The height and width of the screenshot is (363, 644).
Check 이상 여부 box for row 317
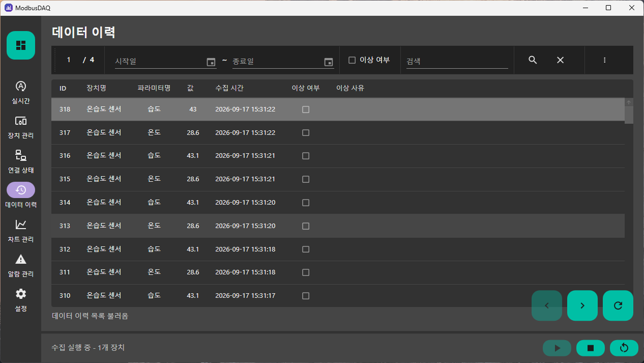(x=306, y=133)
